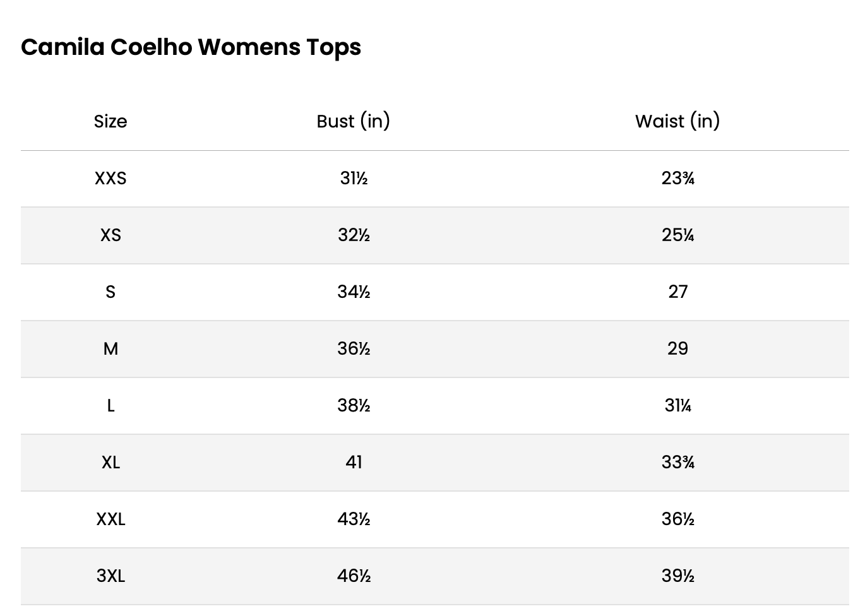The width and height of the screenshot is (865, 616).
Task: Click the 31½ bust value
Action: 354,179
